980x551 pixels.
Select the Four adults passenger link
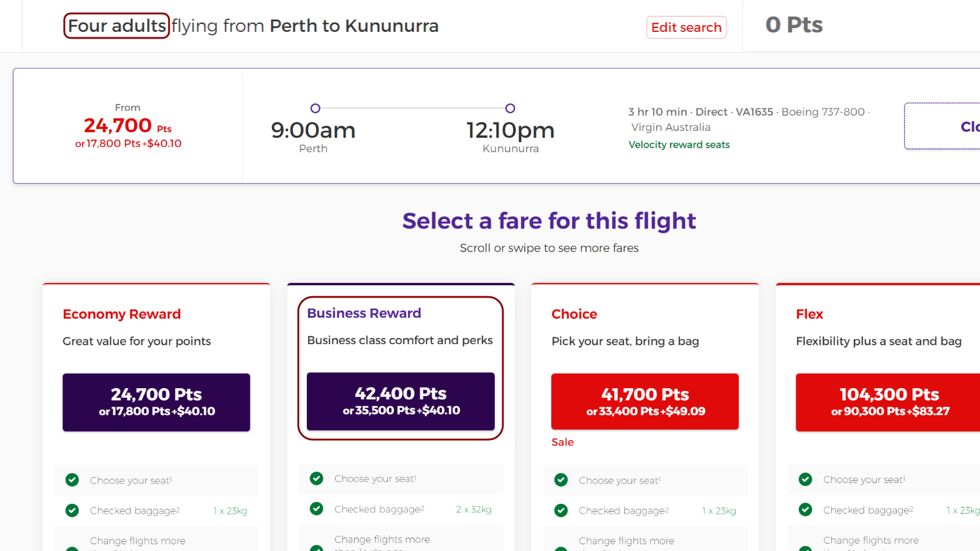point(116,26)
